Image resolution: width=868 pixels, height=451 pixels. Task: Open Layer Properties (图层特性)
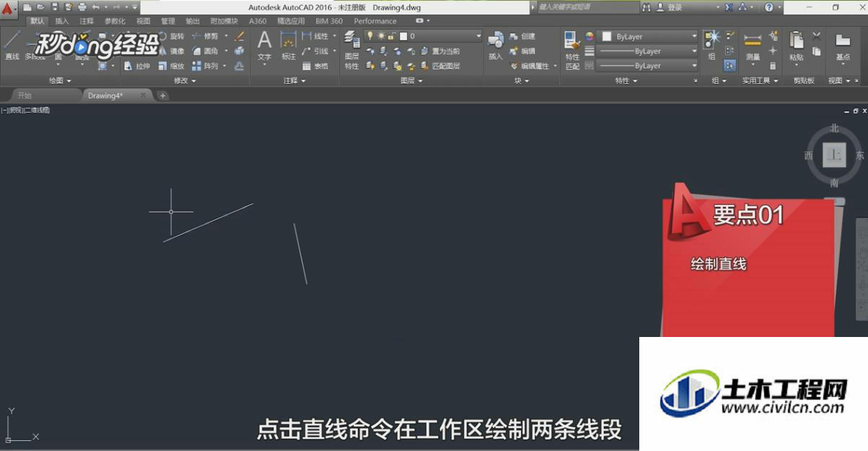[351, 51]
